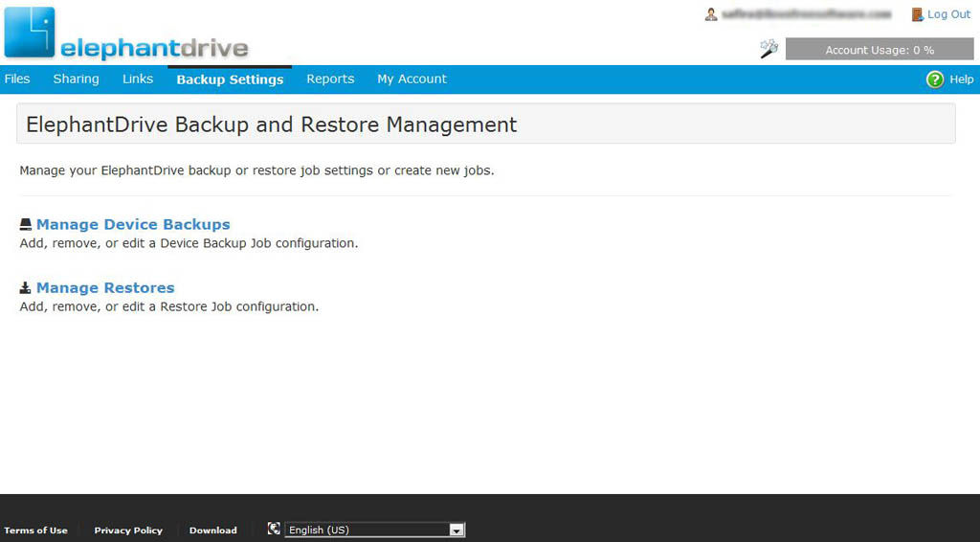
Task: Click the Log Out door icon
Action: coord(917,14)
